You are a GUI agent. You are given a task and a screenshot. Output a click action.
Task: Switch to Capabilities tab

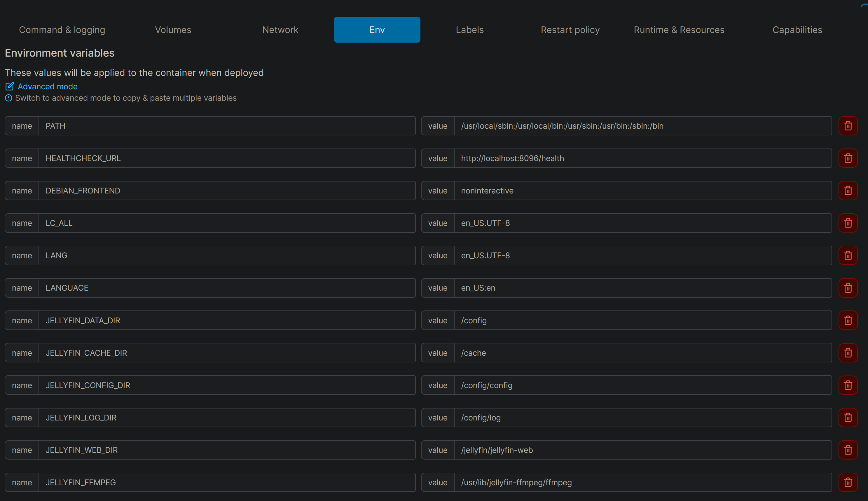(797, 30)
